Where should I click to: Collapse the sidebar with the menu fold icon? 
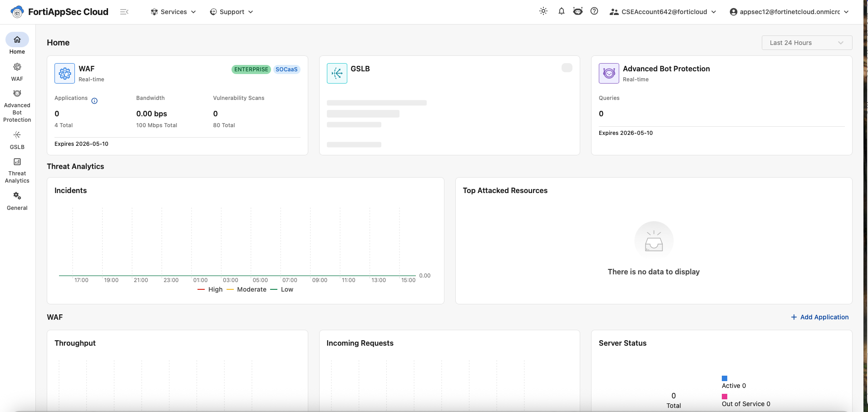point(124,12)
